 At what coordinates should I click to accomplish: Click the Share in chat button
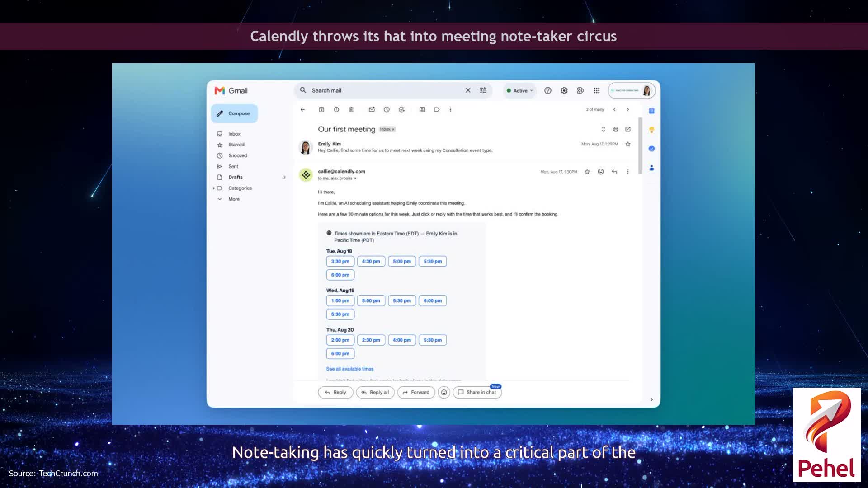pos(477,392)
